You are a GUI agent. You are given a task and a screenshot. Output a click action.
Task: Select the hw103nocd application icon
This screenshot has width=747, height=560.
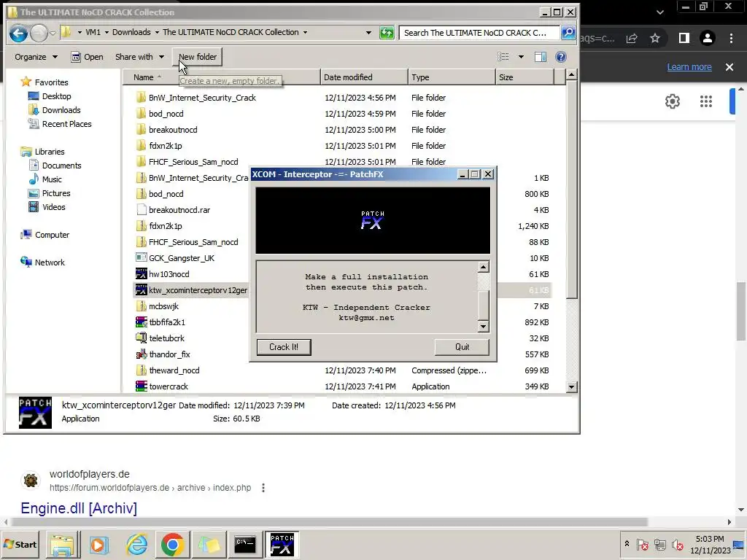pos(141,274)
